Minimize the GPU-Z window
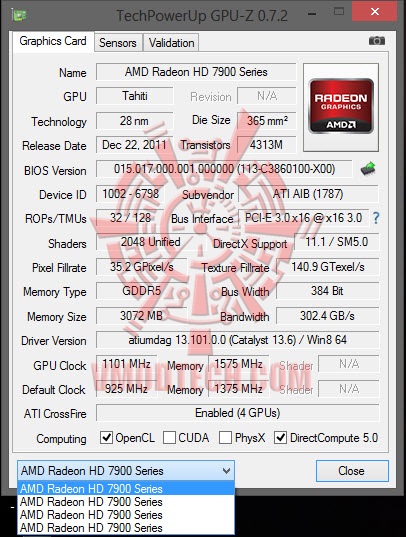Screen dimensions: 406x537 312,14
